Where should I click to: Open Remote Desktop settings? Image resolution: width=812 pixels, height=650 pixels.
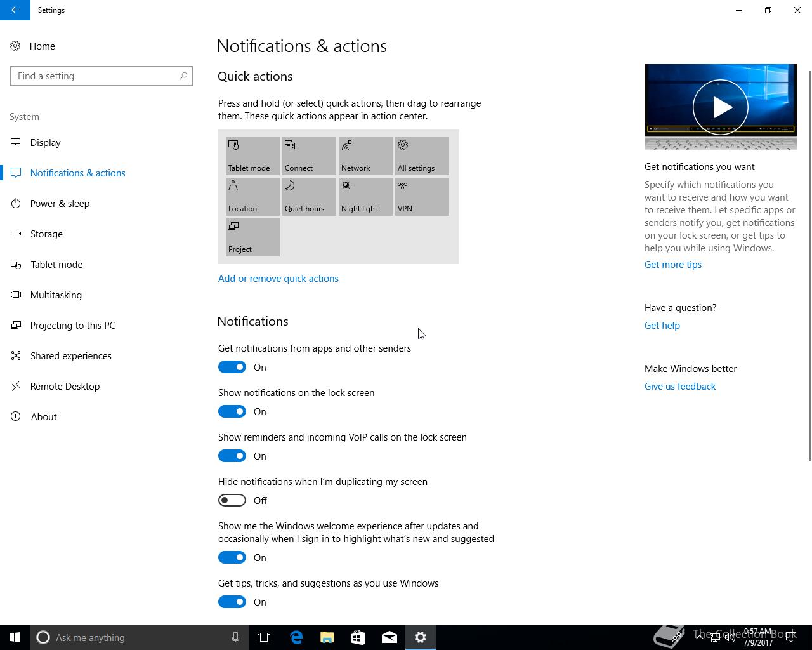click(x=101, y=386)
